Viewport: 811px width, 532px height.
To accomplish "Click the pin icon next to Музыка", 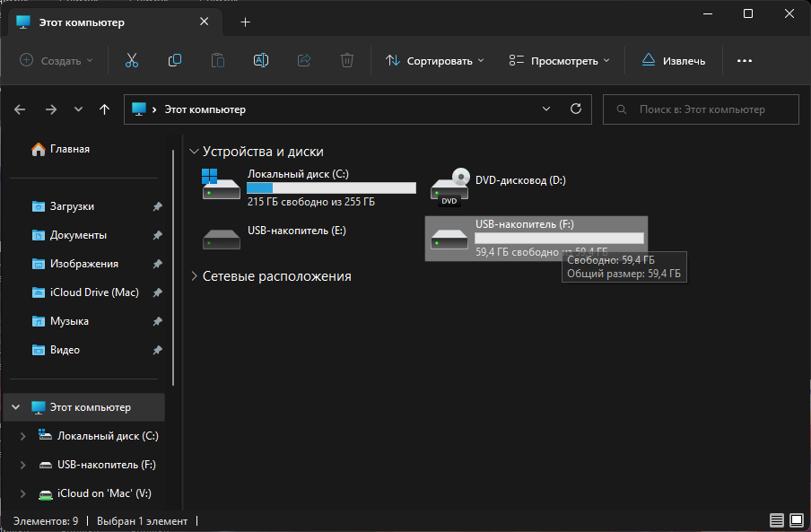I will pyautogui.click(x=158, y=321).
